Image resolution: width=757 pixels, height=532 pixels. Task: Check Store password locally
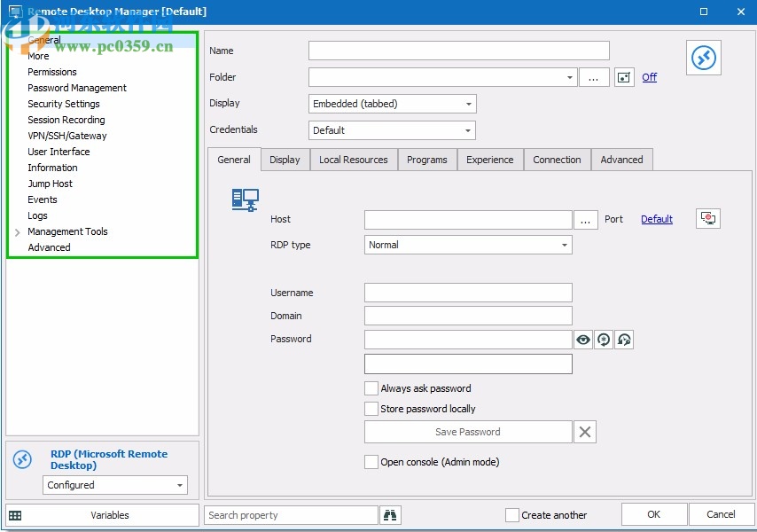coord(371,409)
